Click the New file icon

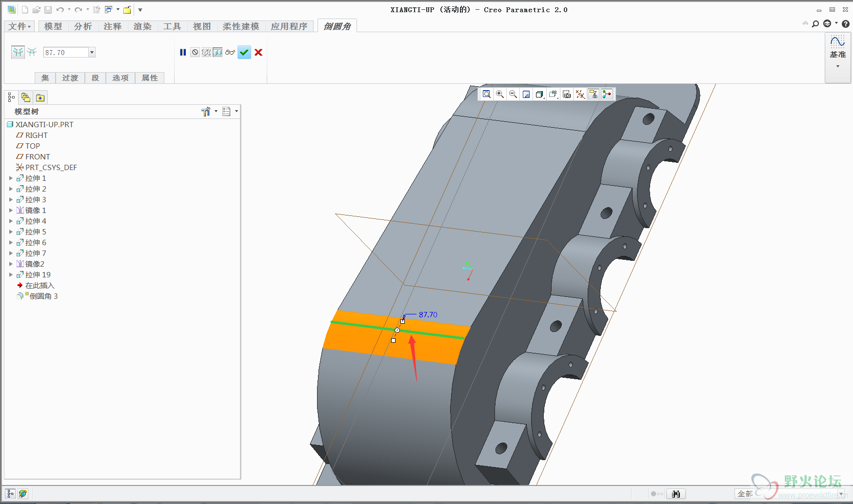click(25, 10)
